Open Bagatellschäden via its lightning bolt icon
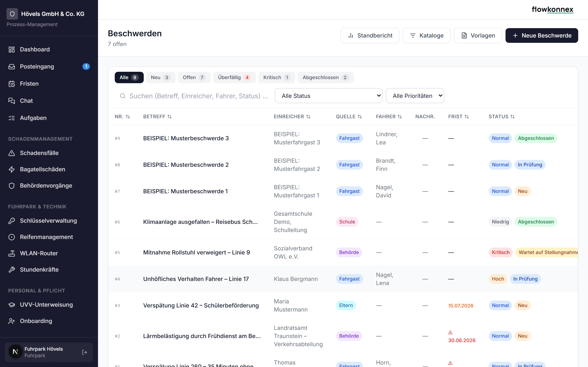The image size is (588, 367). click(12, 169)
